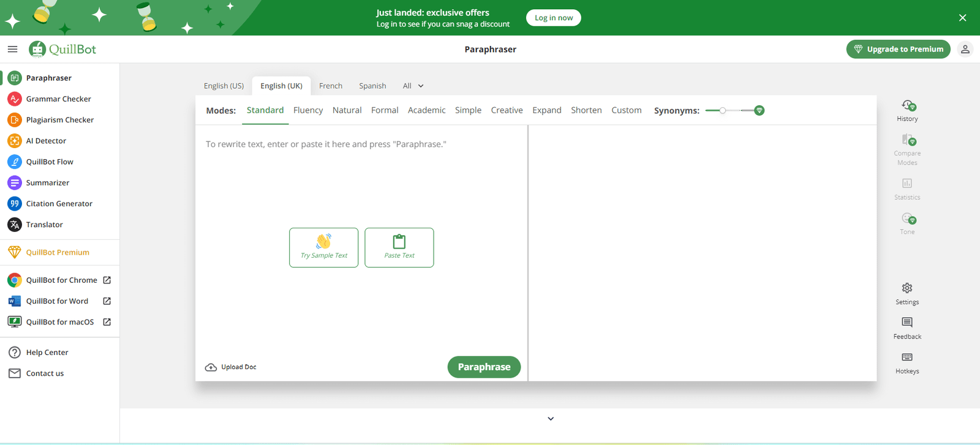The width and height of the screenshot is (980, 445).
Task: Open the hamburger navigation menu
Action: (x=12, y=49)
